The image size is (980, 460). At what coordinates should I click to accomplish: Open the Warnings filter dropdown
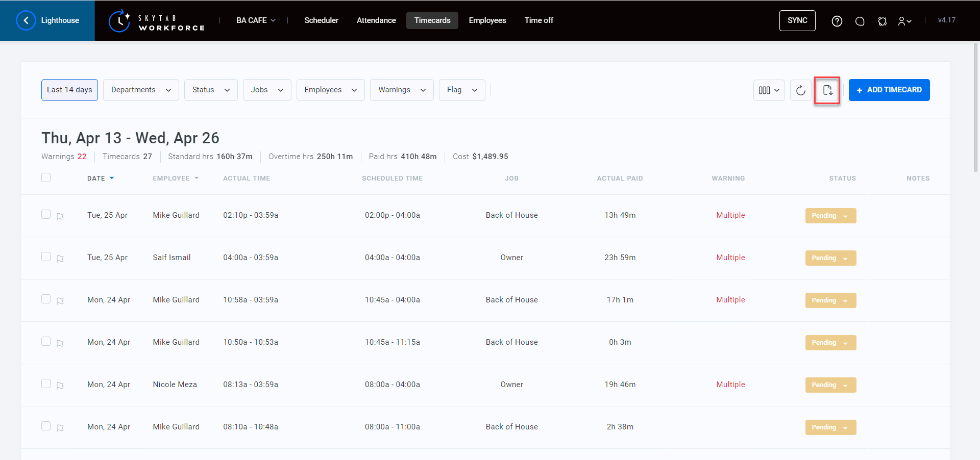pyautogui.click(x=401, y=90)
